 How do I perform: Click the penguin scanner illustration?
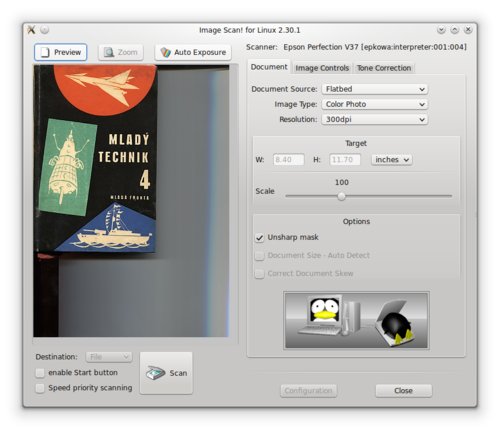point(356,320)
